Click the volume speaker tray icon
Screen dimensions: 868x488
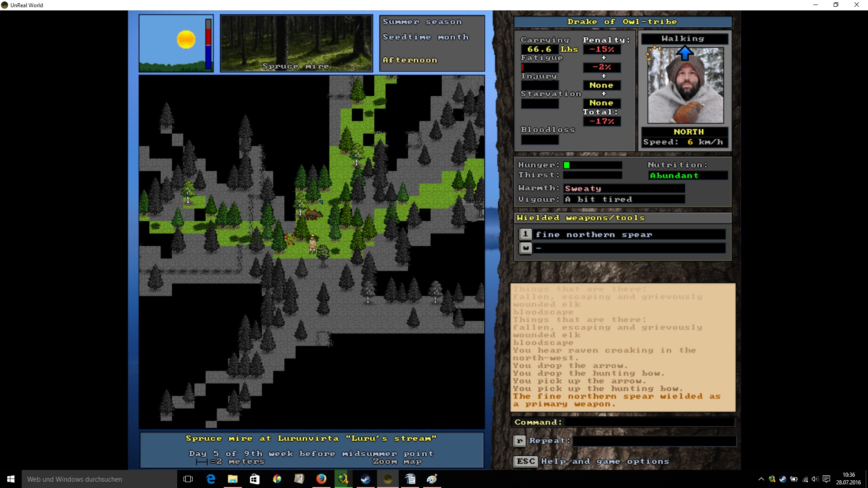(x=815, y=479)
